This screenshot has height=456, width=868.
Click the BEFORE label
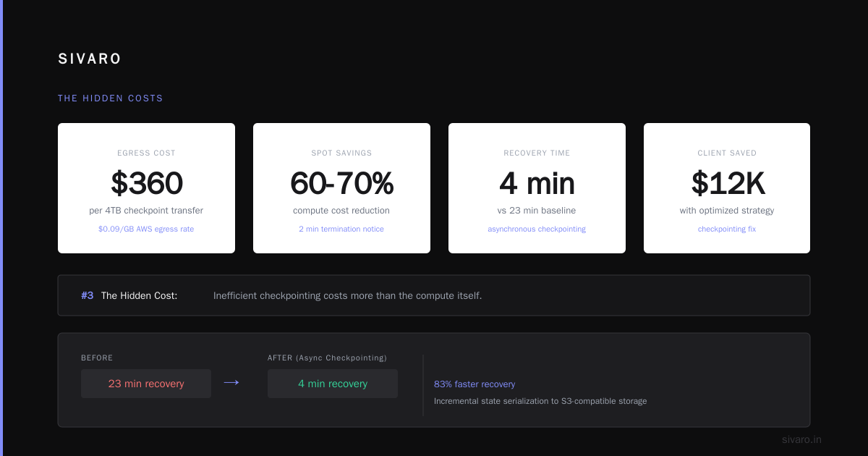tap(97, 358)
